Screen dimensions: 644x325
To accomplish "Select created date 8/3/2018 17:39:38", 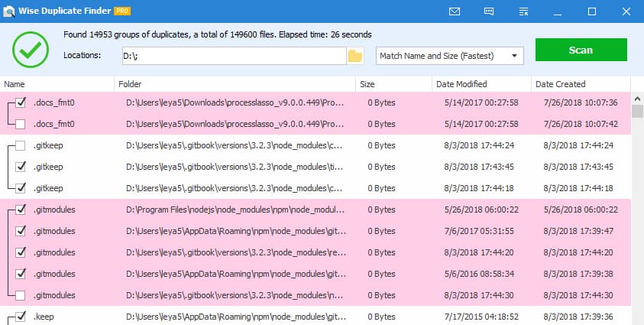I will coord(579,274).
